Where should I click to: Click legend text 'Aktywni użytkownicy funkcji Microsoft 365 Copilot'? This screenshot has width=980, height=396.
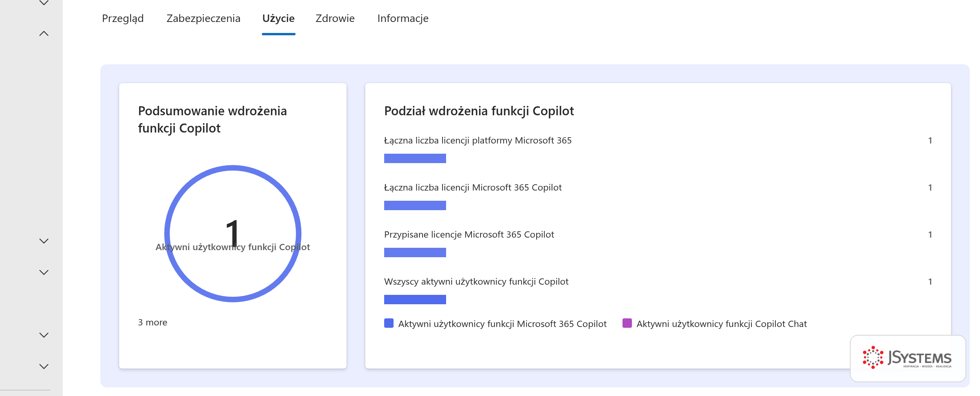pos(503,324)
